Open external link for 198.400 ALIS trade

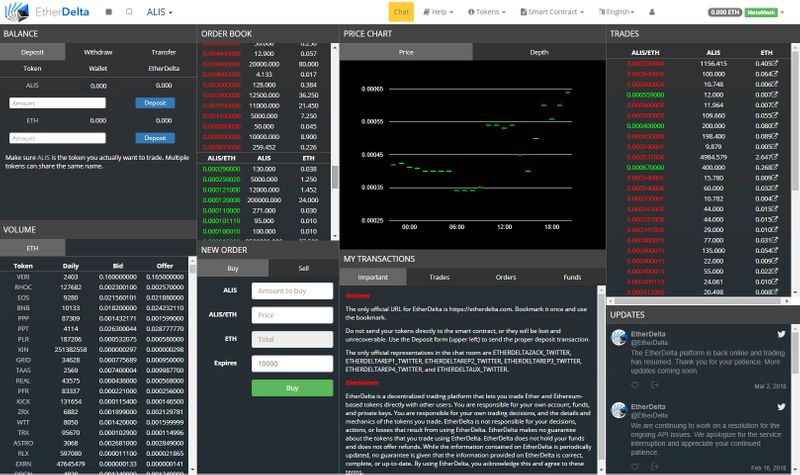tap(775, 136)
